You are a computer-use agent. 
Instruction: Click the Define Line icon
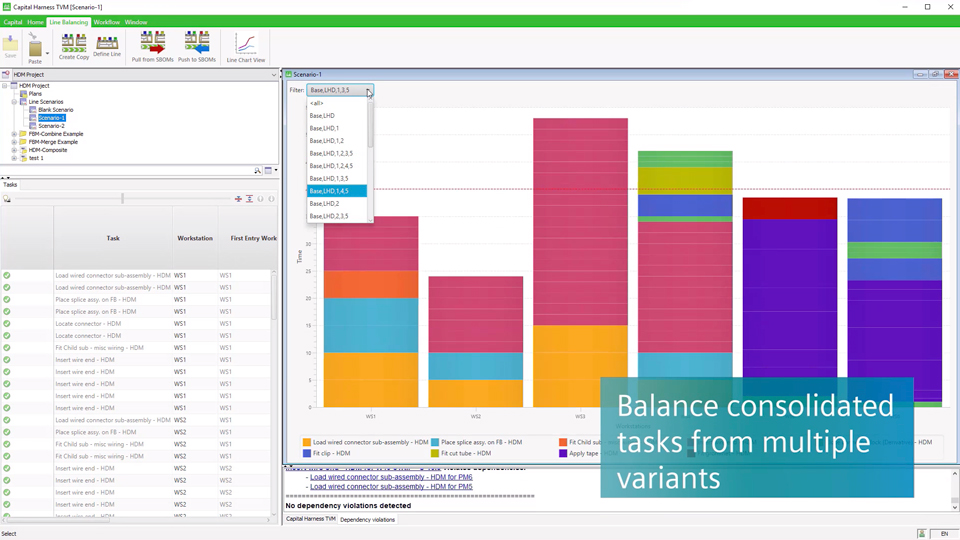(107, 45)
